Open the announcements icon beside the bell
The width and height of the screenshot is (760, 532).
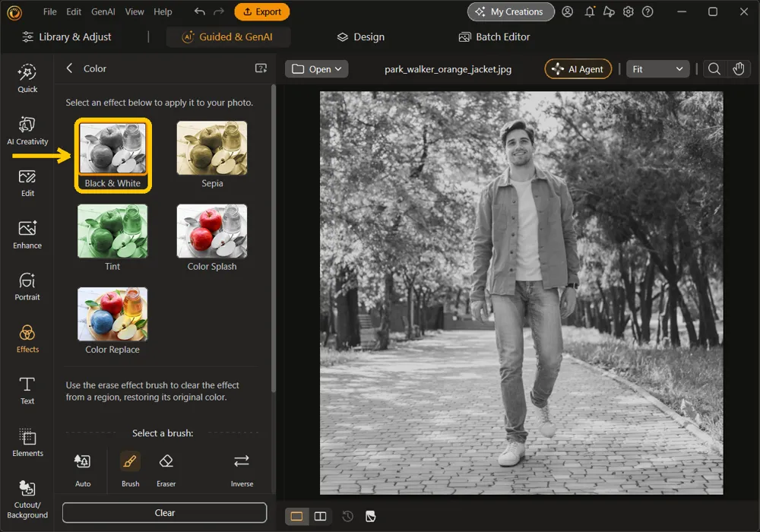pos(609,11)
